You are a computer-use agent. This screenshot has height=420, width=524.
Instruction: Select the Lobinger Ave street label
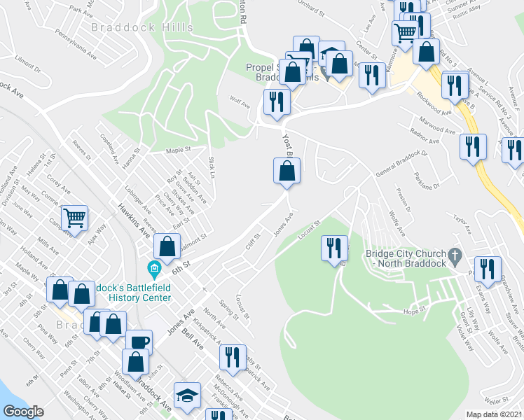pyautogui.click(x=137, y=199)
